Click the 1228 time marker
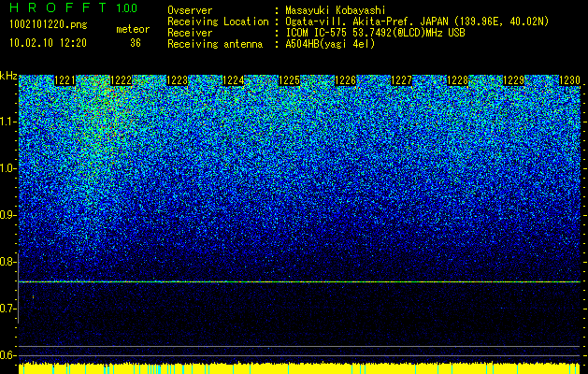The image size is (588, 374). [x=457, y=80]
